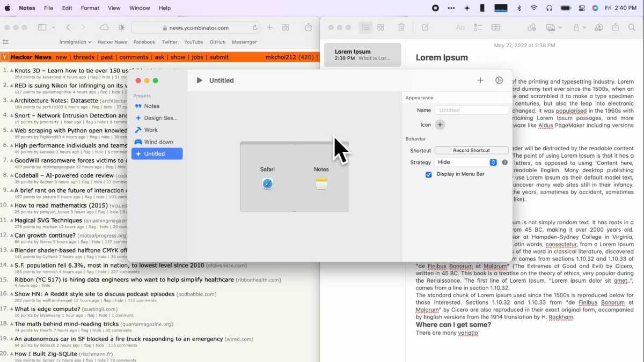The height and width of the screenshot is (362, 644).
Task: Select the Notes app icon in the layout
Action: pos(321,184)
